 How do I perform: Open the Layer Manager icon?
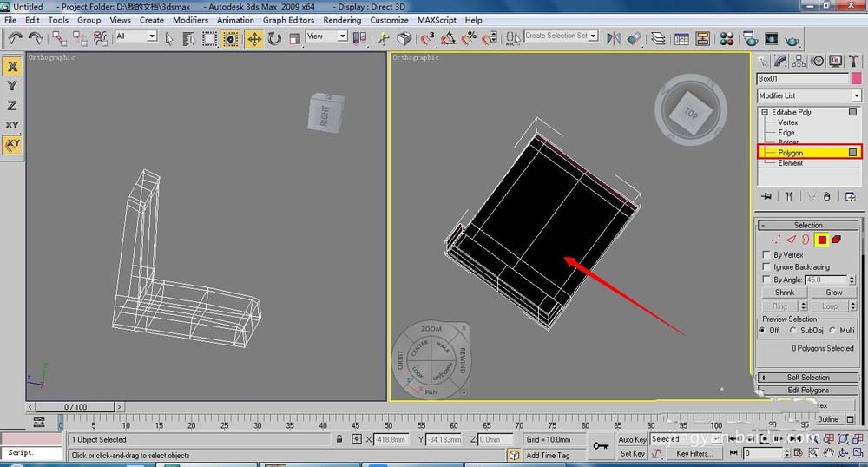(658, 38)
